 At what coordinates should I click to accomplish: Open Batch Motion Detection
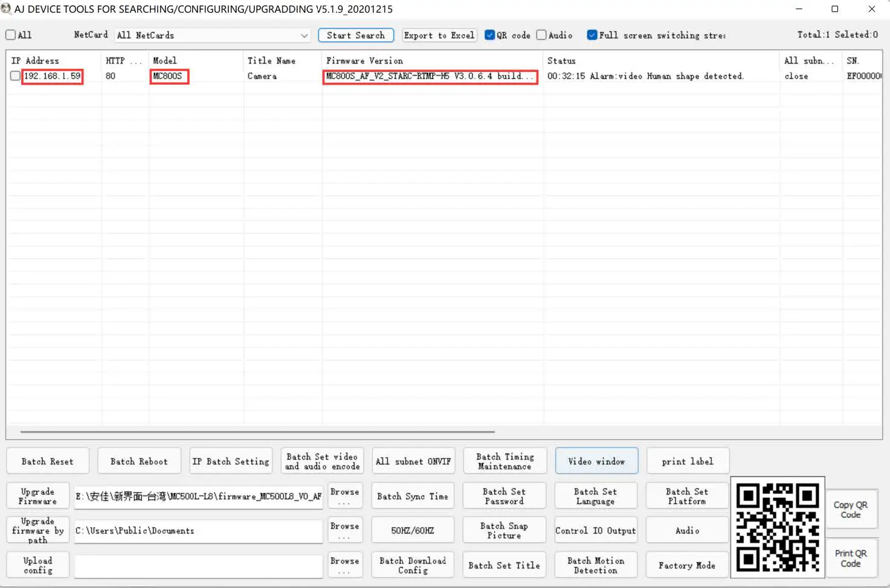pyautogui.click(x=596, y=565)
